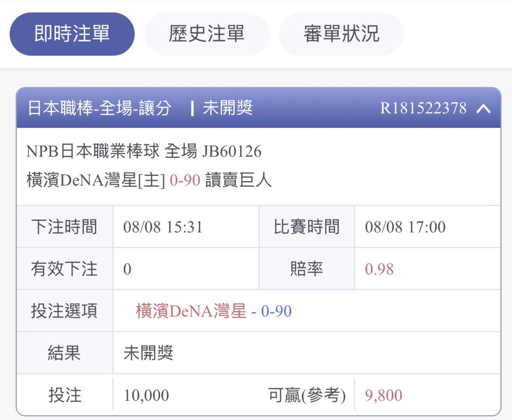Select the 可贏(參考) label
The image size is (512, 420).
[x=307, y=395]
